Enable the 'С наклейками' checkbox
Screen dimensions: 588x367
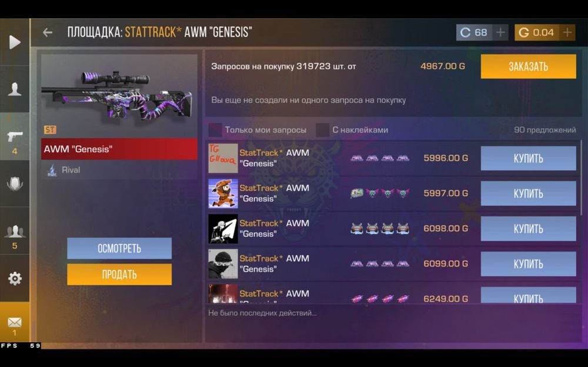click(x=322, y=130)
